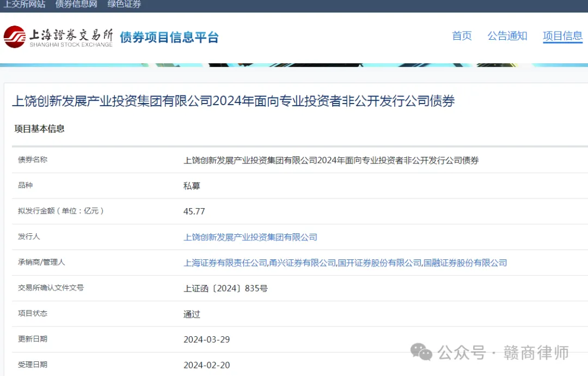Select the 项目信息 menu item
Image resolution: width=588 pixels, height=376 pixels.
click(x=562, y=35)
